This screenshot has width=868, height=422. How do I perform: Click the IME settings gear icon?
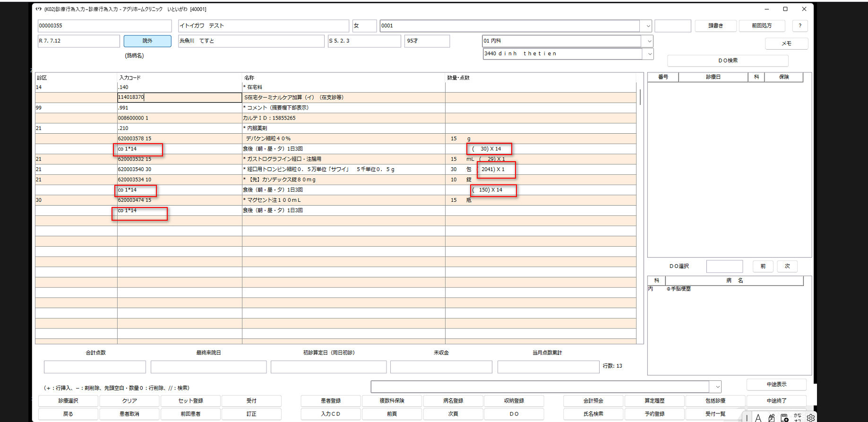point(811,418)
